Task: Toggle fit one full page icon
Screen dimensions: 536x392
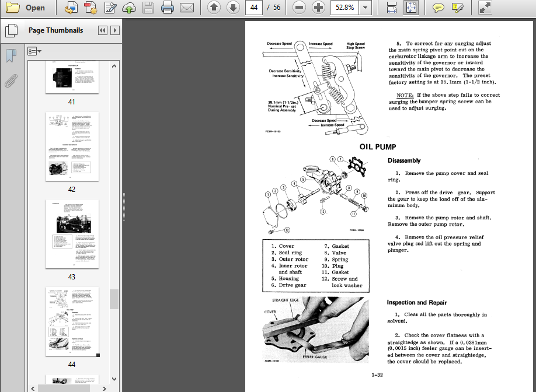Action: [x=411, y=8]
